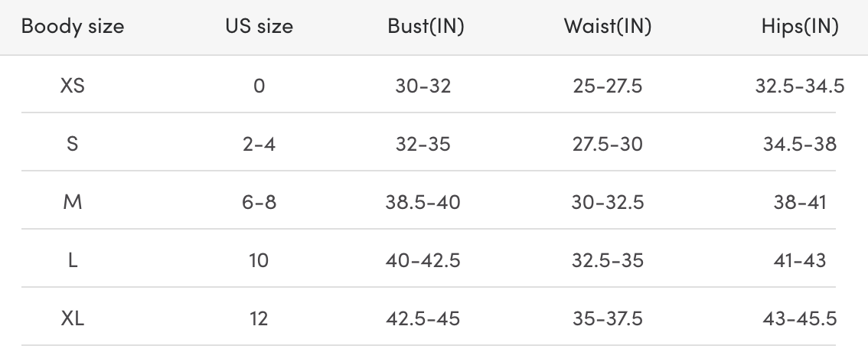
Task: Select the XL size row label
Action: 72,318
